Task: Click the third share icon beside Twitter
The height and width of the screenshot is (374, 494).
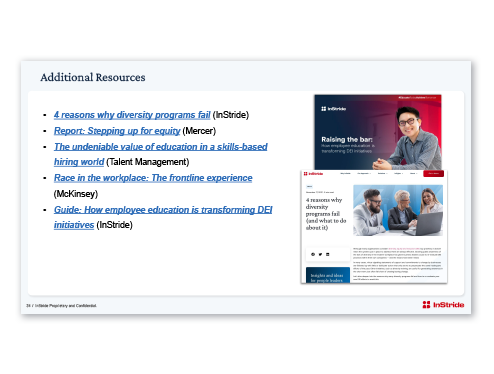Action: 328,254
